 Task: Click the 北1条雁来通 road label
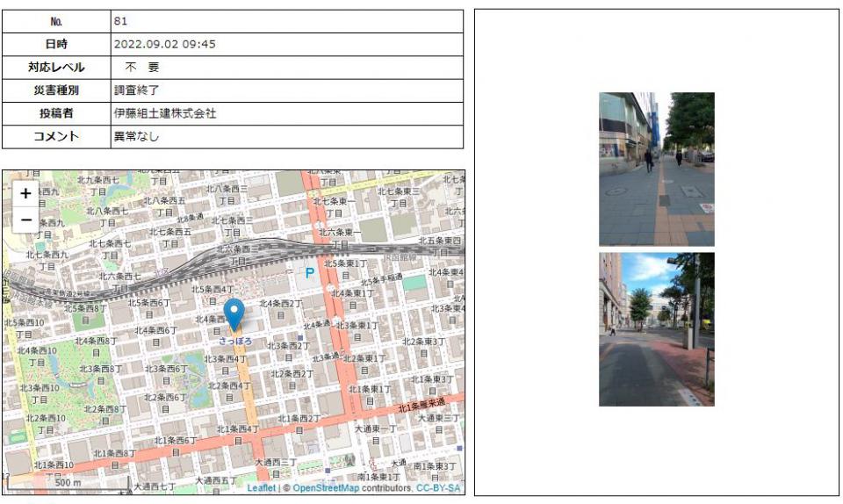tap(421, 407)
